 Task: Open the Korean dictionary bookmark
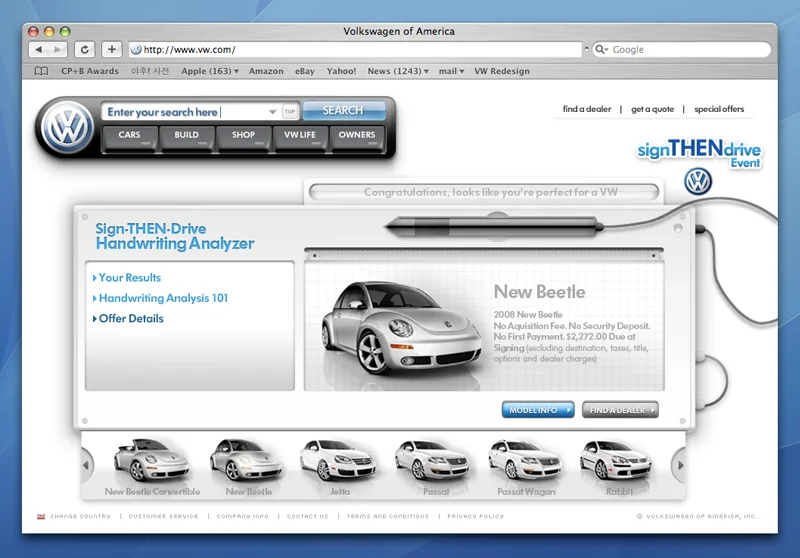[x=149, y=71]
